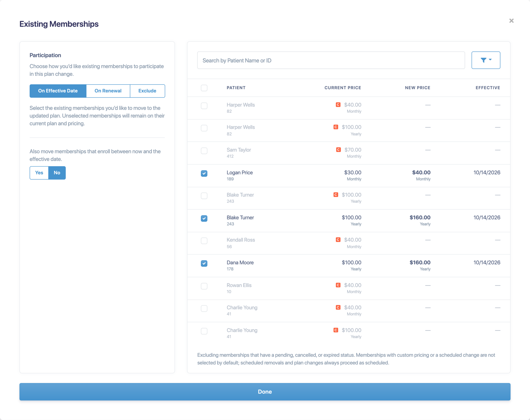Choose No for moving new enrollments

(57, 173)
